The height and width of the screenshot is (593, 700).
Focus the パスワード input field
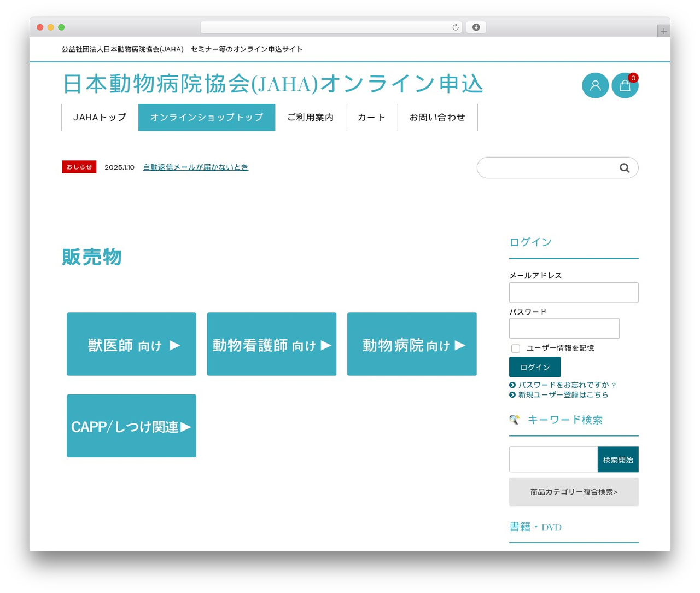pos(564,329)
